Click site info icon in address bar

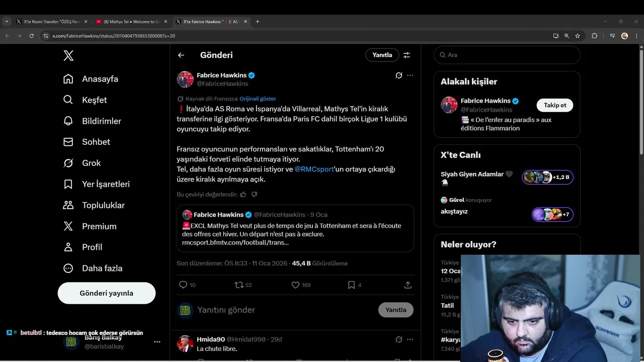coord(46,36)
